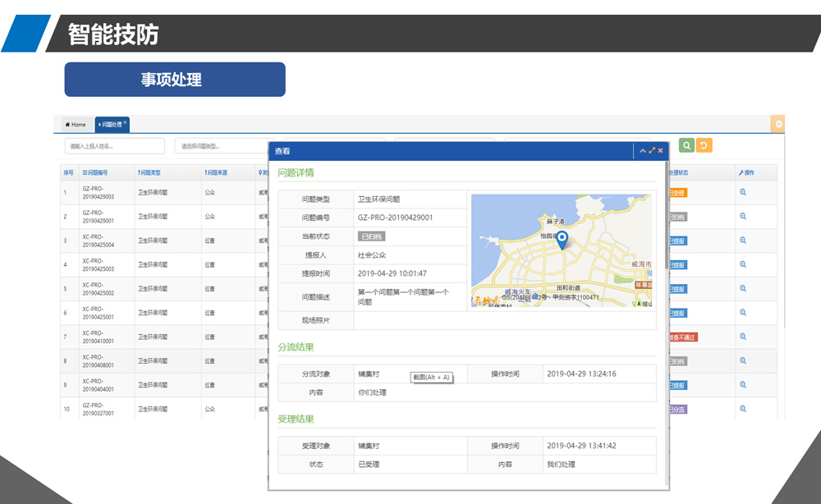Click the orange reset refresh button
This screenshot has height=504, width=821.
point(704,145)
